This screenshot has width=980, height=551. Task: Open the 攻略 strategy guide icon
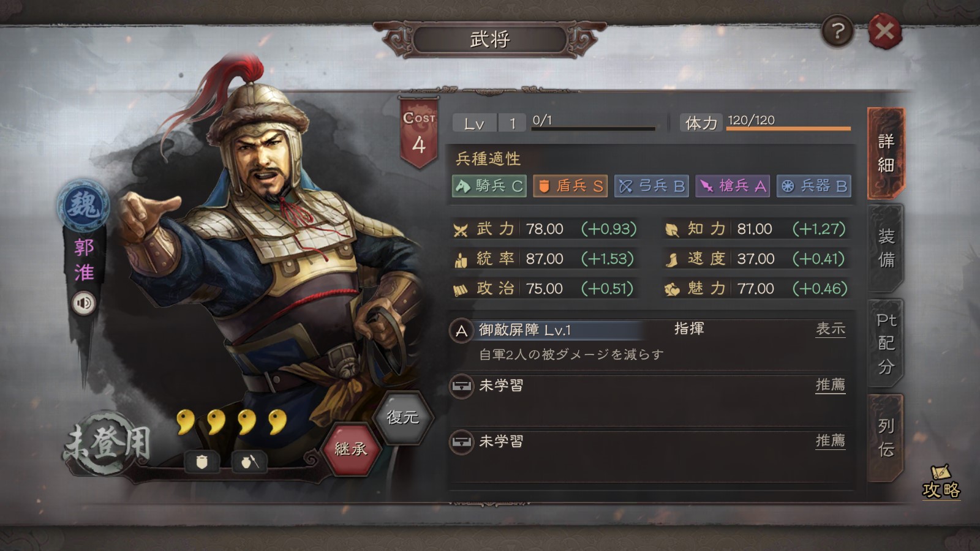click(941, 482)
